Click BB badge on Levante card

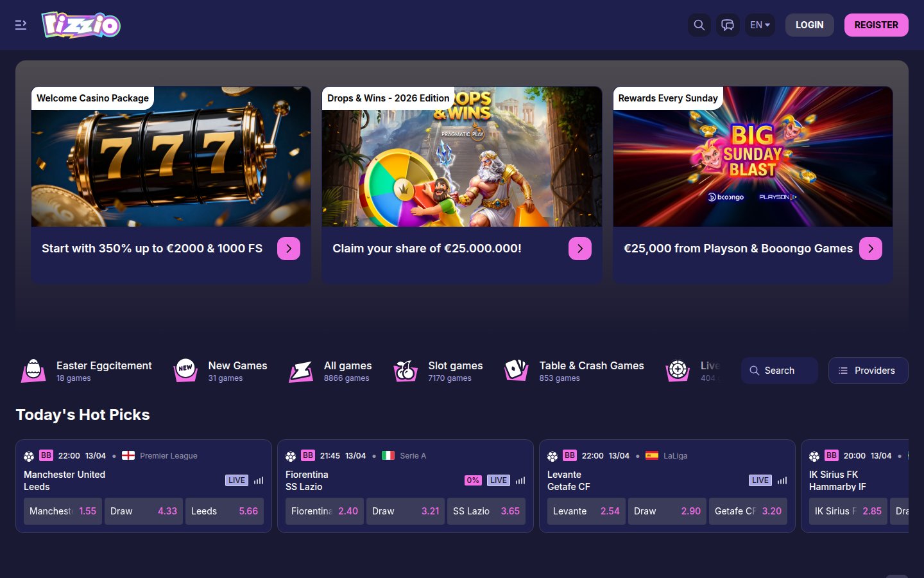coord(570,455)
